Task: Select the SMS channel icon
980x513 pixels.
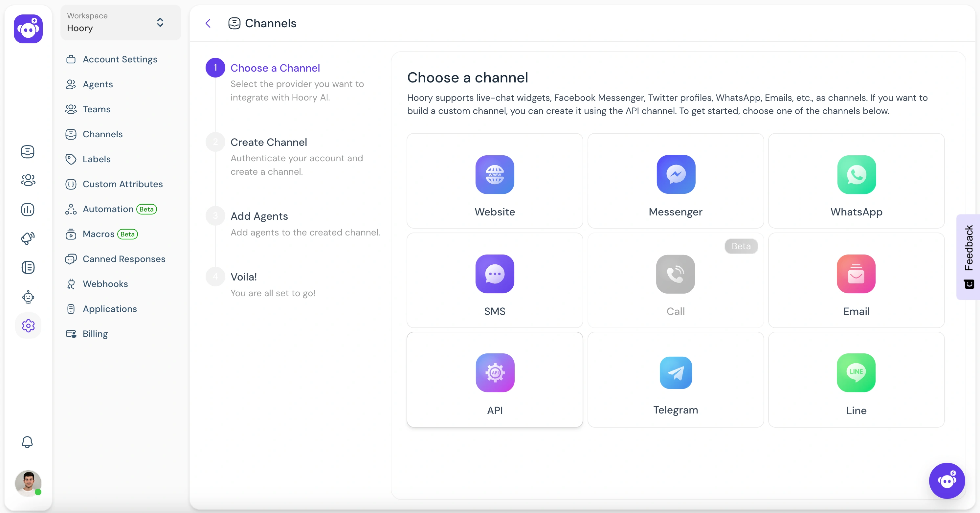Action: coord(495,273)
